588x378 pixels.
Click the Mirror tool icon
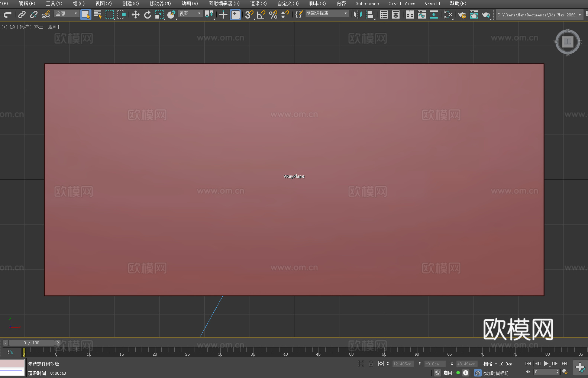(x=358, y=14)
